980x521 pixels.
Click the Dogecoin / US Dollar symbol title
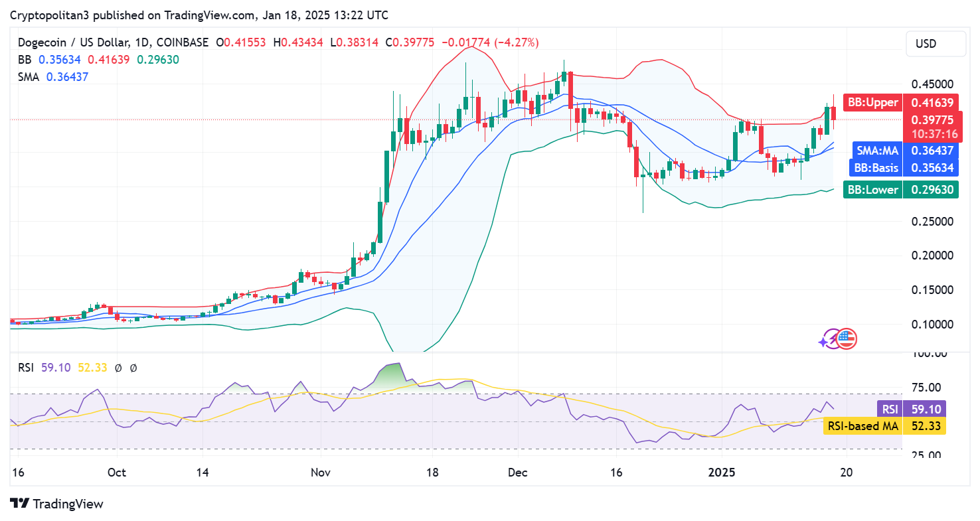[75, 42]
